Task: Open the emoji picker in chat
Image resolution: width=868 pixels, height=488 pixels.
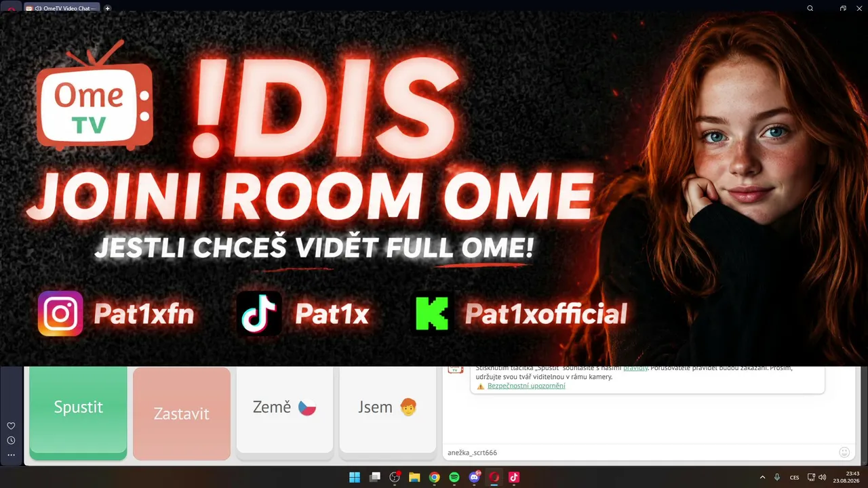Action: (844, 452)
